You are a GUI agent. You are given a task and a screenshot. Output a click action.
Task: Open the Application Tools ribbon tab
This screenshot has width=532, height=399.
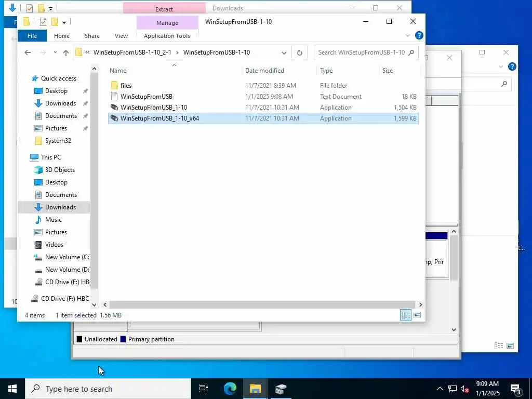[x=167, y=36]
